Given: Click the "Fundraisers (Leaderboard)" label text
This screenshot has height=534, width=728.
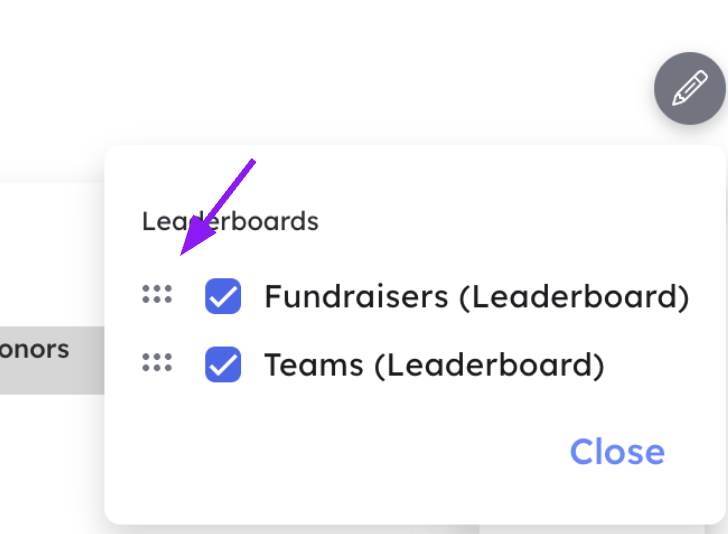Looking at the screenshot, I should click(476, 297).
